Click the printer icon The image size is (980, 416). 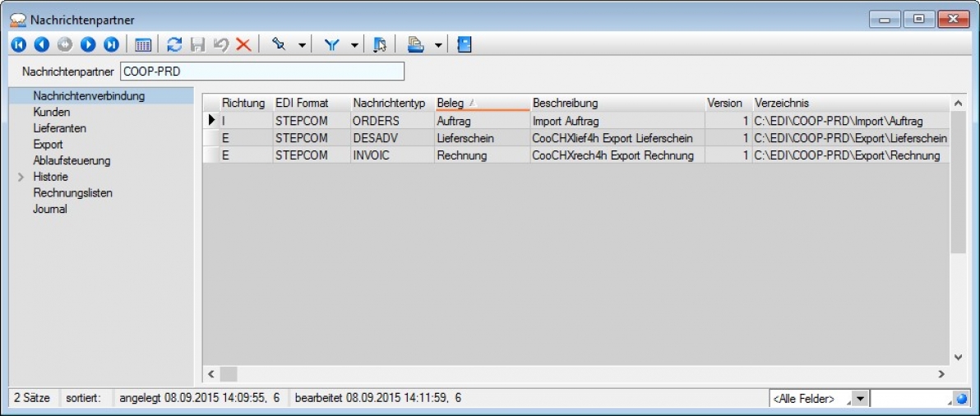415,45
